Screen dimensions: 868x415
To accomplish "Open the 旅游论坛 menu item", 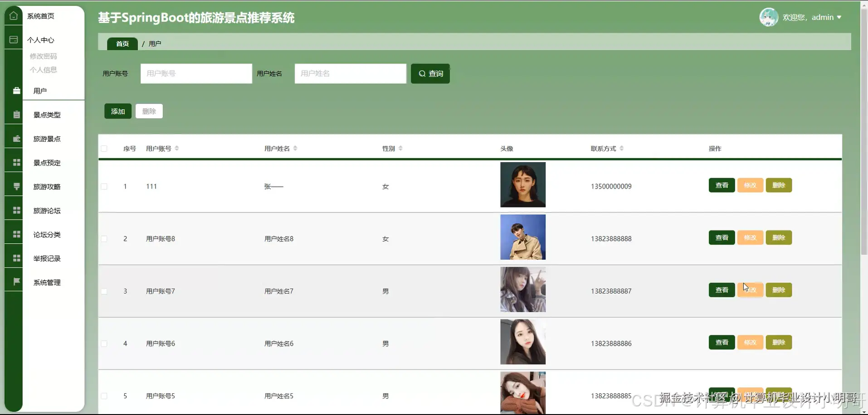I will [47, 210].
